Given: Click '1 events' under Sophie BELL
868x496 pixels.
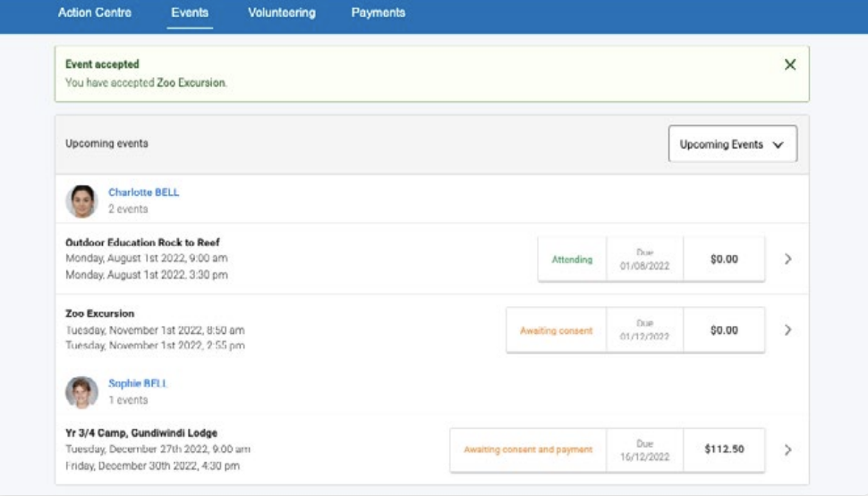Looking at the screenshot, I should 128,399.
